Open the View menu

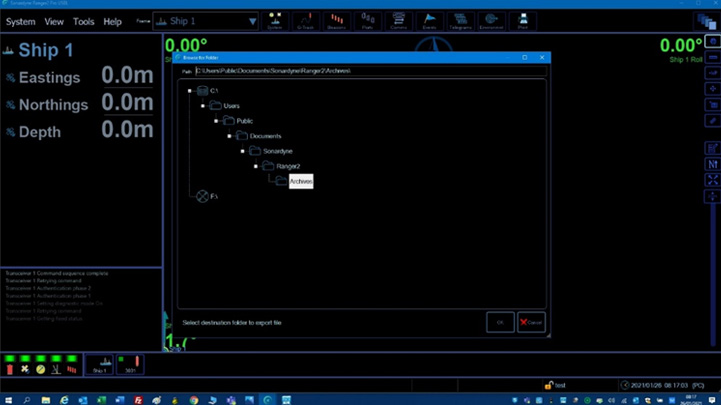click(54, 22)
